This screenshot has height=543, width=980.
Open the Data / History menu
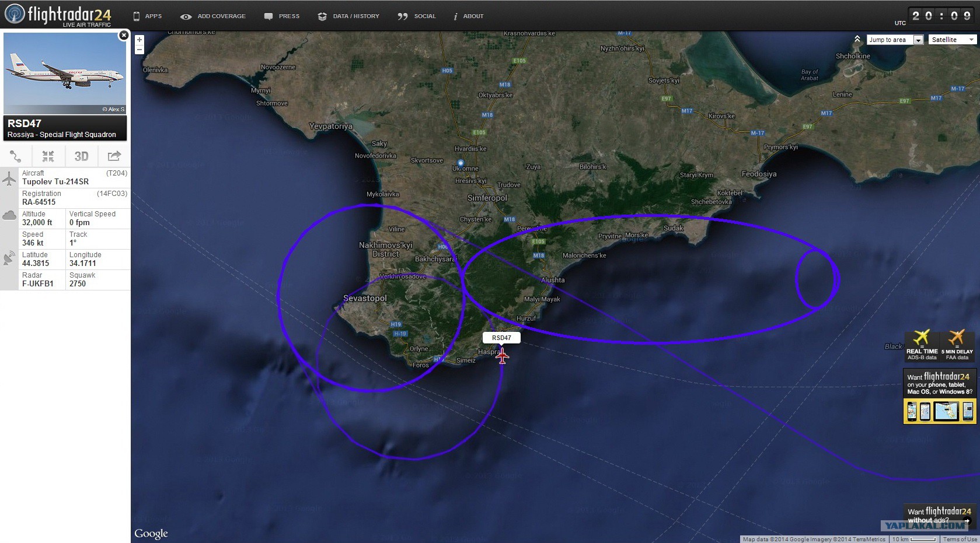click(348, 16)
